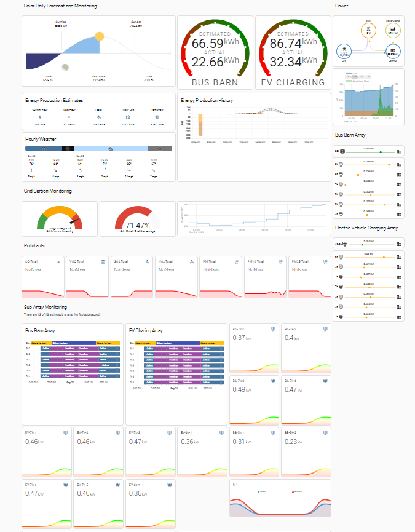This screenshot has height=532, width=415.
Task: Click the Tomorrow production estimate icon
Action: pyautogui.click(x=157, y=117)
